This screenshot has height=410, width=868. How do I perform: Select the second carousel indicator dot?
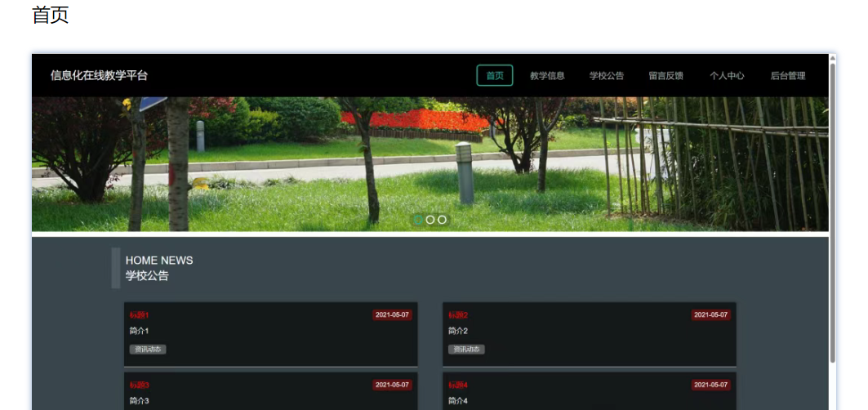pyautogui.click(x=430, y=220)
